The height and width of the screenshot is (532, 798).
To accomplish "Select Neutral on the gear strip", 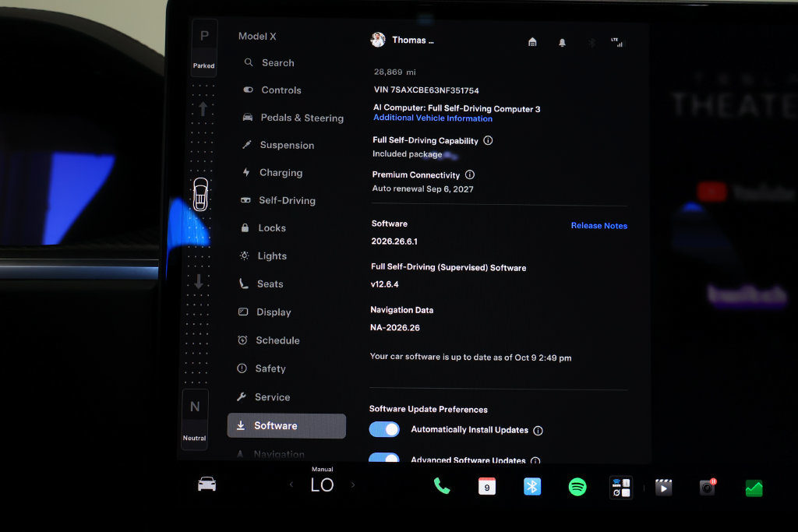I will pyautogui.click(x=195, y=419).
